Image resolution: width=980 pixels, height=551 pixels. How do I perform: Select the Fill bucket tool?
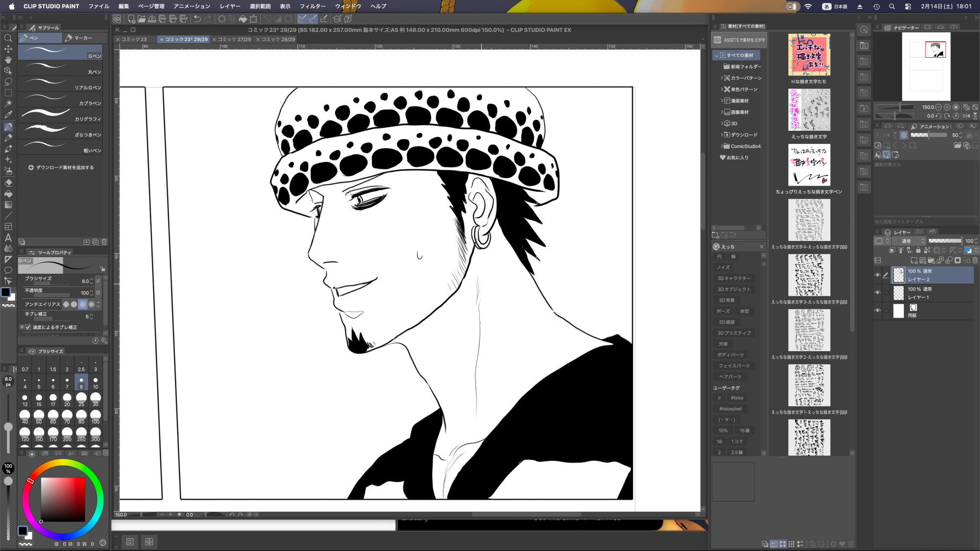coord(8,194)
